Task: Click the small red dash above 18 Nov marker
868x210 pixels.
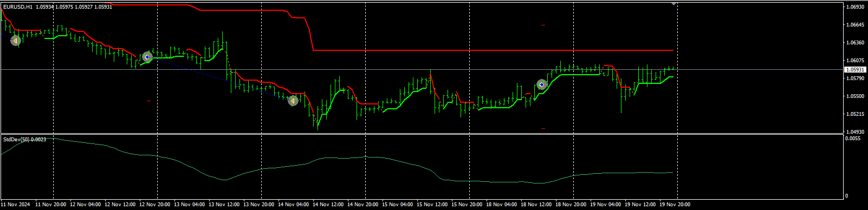Action: click(543, 25)
